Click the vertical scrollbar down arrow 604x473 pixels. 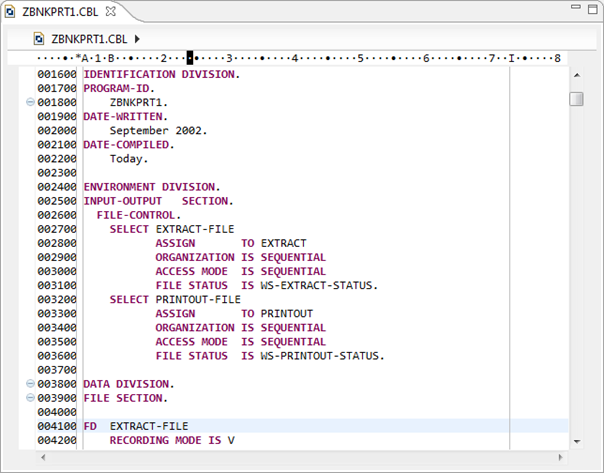pyautogui.click(x=576, y=440)
